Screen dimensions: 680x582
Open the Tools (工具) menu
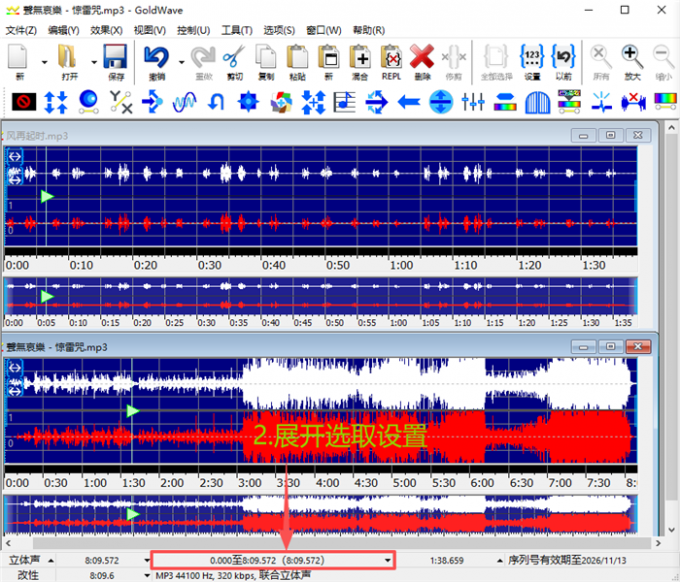237,30
